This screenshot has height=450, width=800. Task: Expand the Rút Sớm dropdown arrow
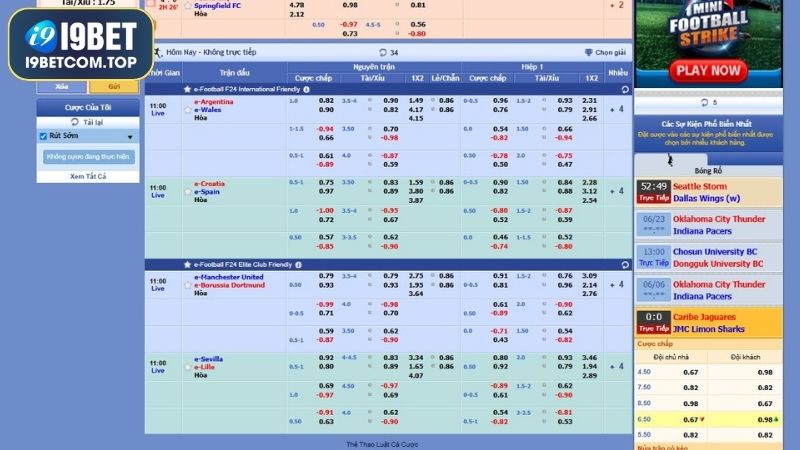(x=129, y=136)
